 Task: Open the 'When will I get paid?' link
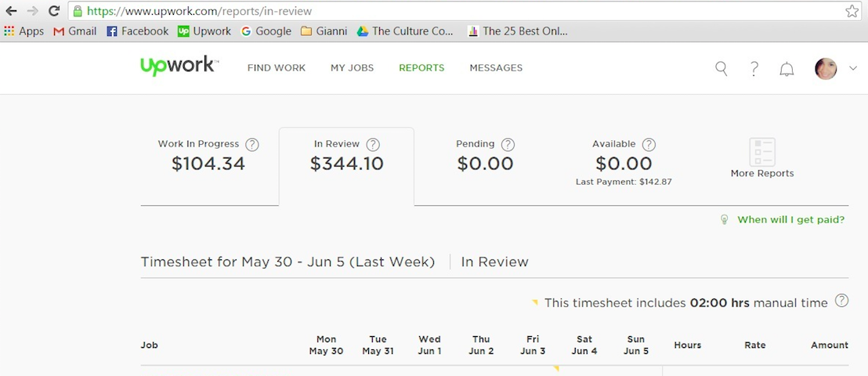pos(790,220)
